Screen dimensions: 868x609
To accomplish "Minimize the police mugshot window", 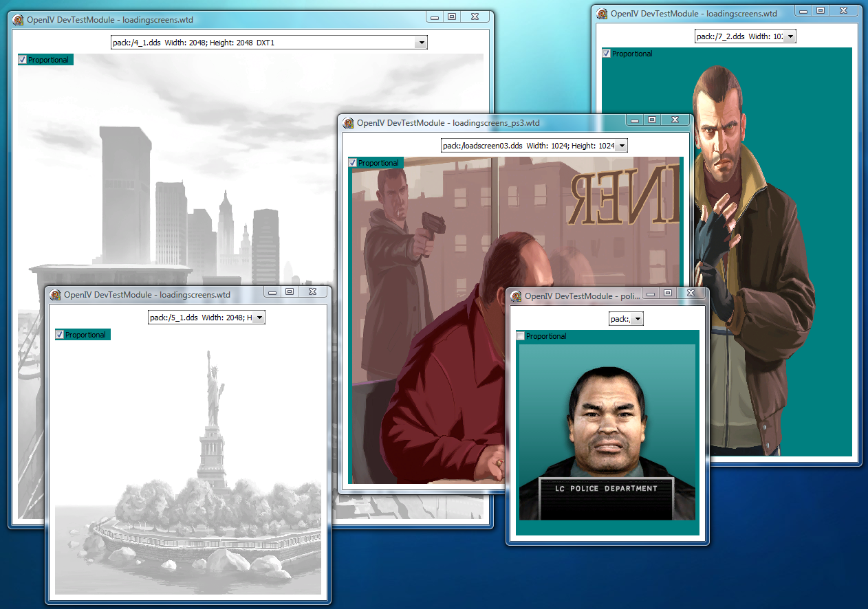I will click(651, 294).
